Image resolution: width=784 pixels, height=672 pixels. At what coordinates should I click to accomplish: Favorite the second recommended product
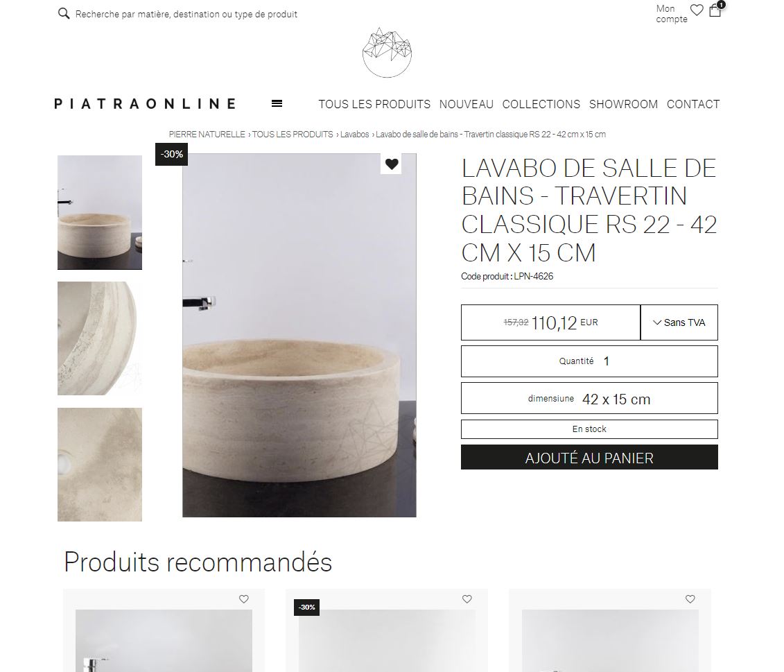pos(467,599)
